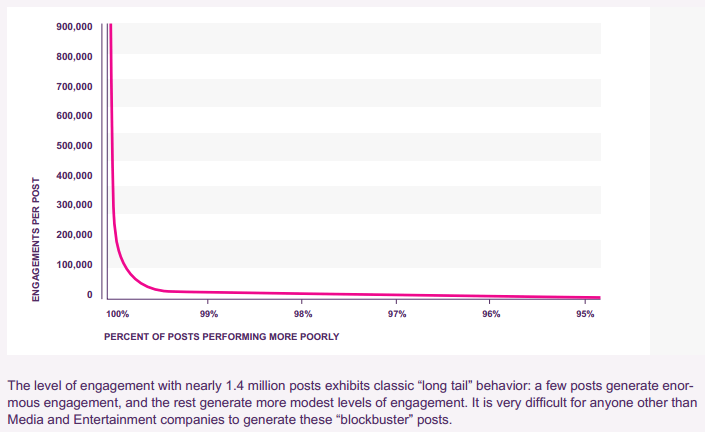Image resolution: width=705 pixels, height=432 pixels.
Task: Click the 300,000 y-axis label
Action: coord(75,205)
